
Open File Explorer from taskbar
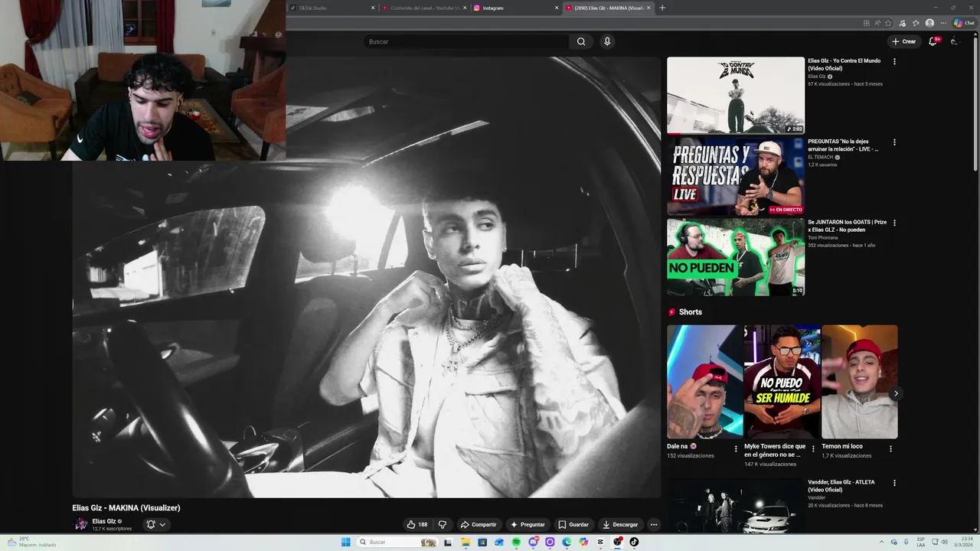tap(465, 542)
